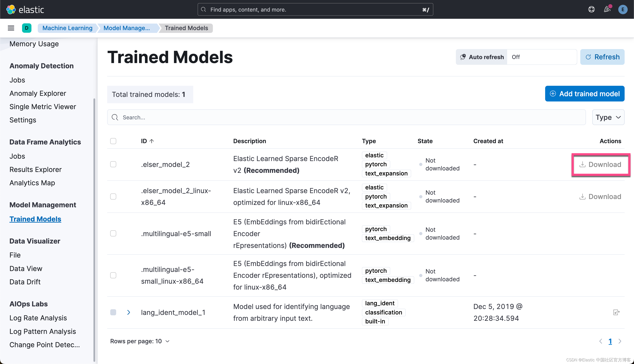This screenshot has width=634, height=364.
Task: Check the select-all models checkbox
Action: (113, 141)
